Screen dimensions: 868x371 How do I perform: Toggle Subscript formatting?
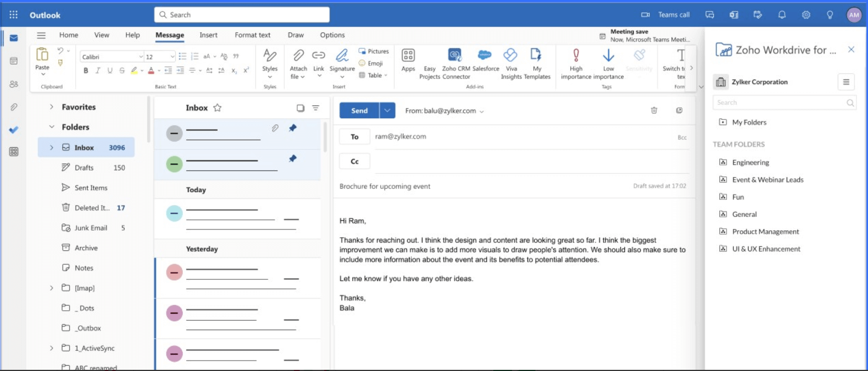pos(234,70)
